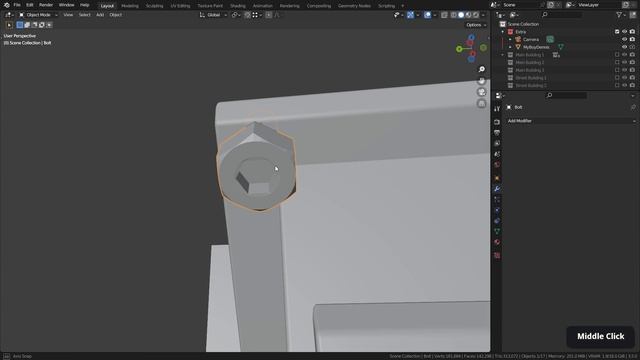Switch to the Sculpting workspace tab
The width and height of the screenshot is (640, 360).
pos(154,6)
